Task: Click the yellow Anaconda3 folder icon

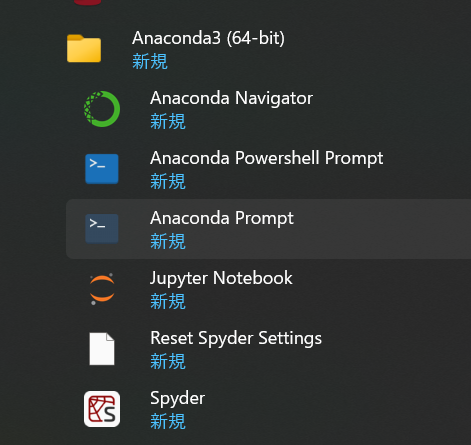Action: click(x=84, y=49)
